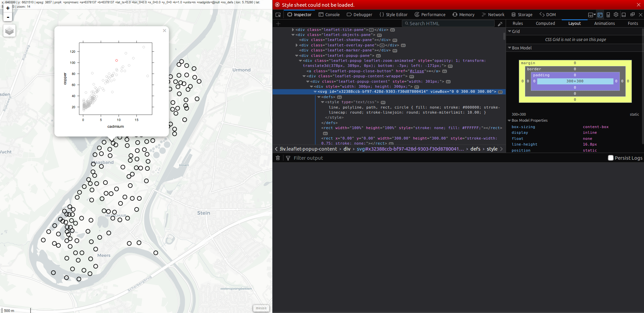
Task: Open the Computed panel tab
Action: pos(545,23)
